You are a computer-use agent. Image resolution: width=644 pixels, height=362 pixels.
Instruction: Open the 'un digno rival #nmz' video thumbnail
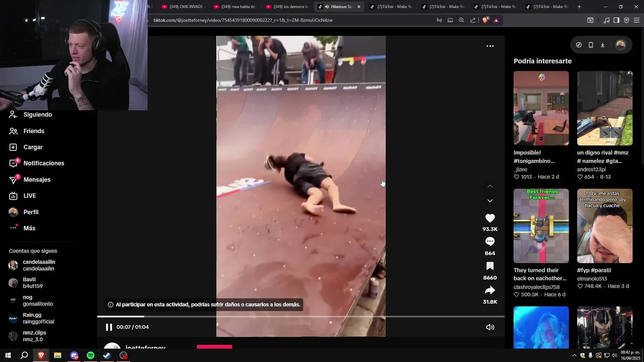click(604, 108)
